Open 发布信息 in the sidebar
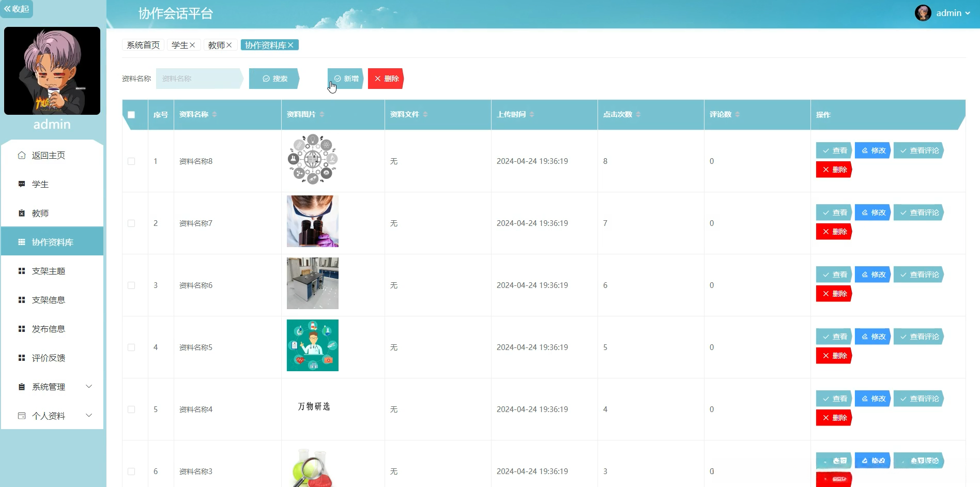 click(x=52, y=329)
